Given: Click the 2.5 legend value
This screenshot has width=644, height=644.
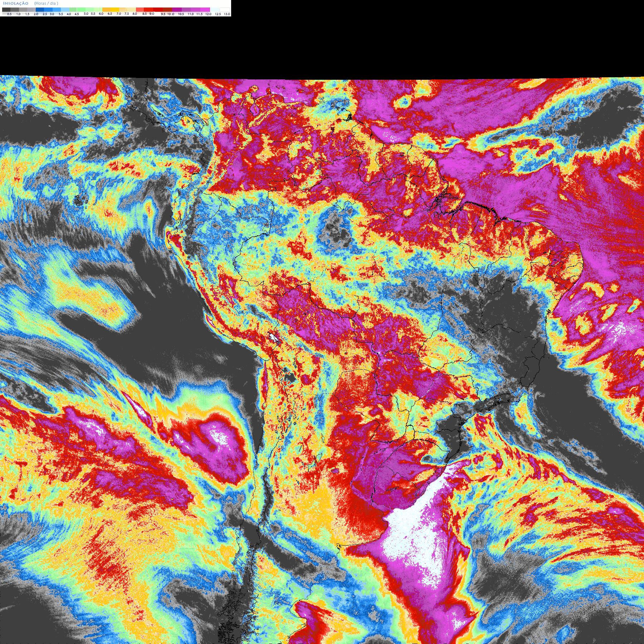Looking at the screenshot, I should [45, 14].
